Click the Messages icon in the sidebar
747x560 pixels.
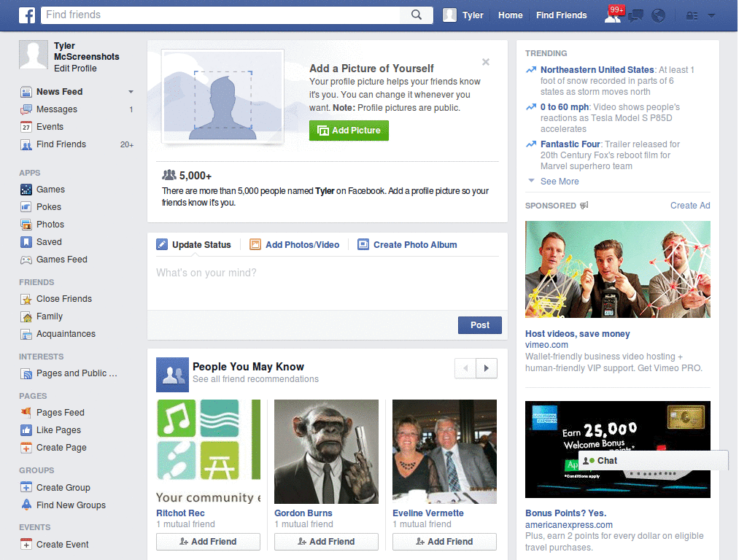click(26, 109)
